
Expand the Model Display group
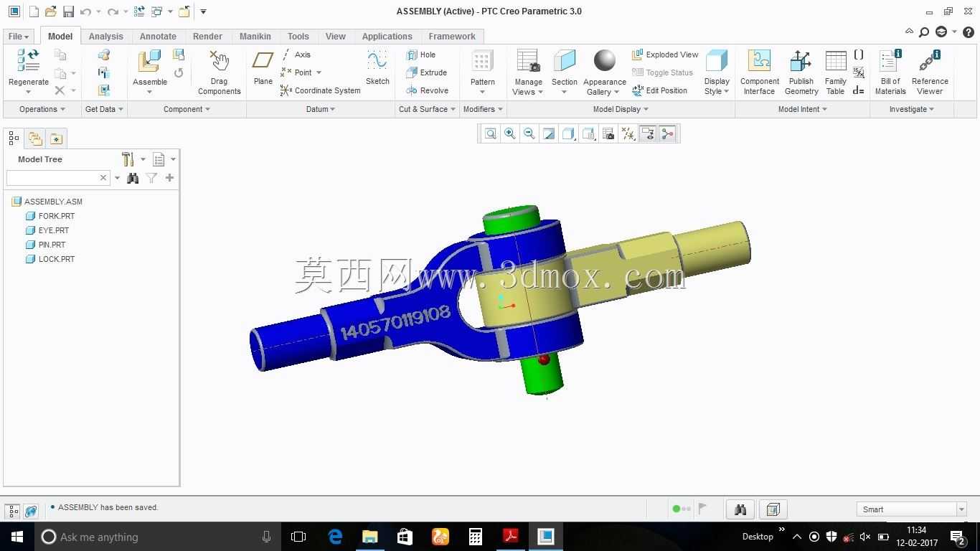[621, 109]
